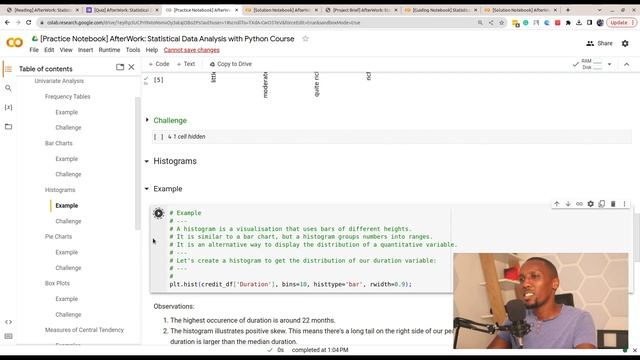Switch to the Guiding Notebook browser tab

pyautogui.click(x=440, y=10)
